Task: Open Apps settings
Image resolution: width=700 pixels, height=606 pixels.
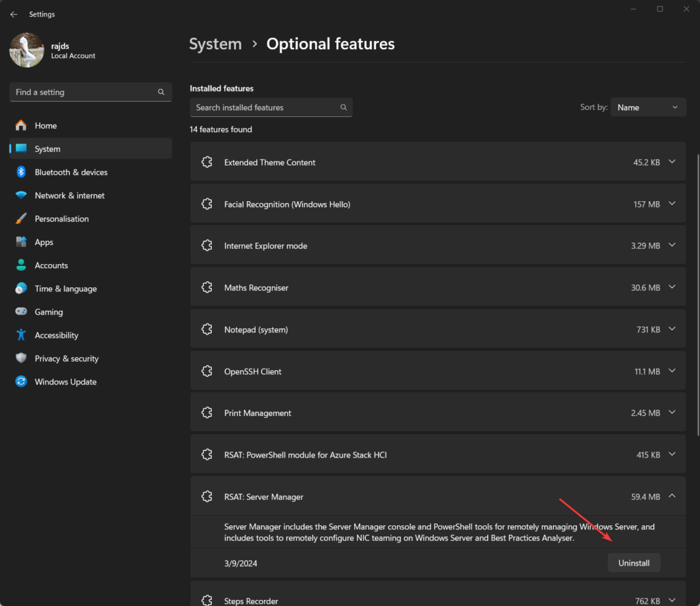Action: pos(91,242)
